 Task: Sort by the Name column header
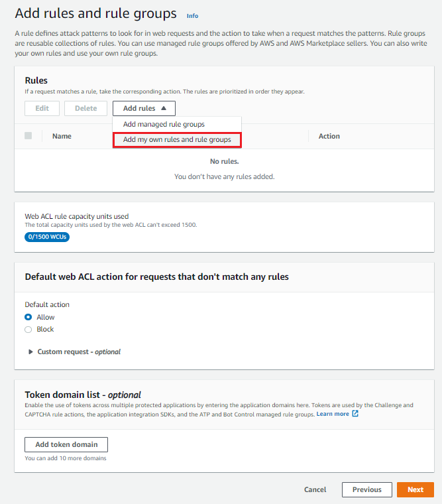coord(62,136)
